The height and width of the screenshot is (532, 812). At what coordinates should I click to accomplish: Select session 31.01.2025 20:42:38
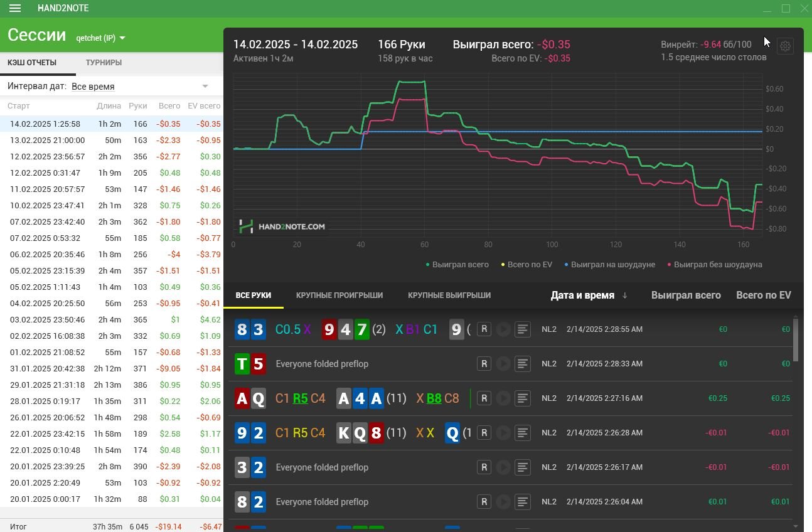[x=112, y=369]
